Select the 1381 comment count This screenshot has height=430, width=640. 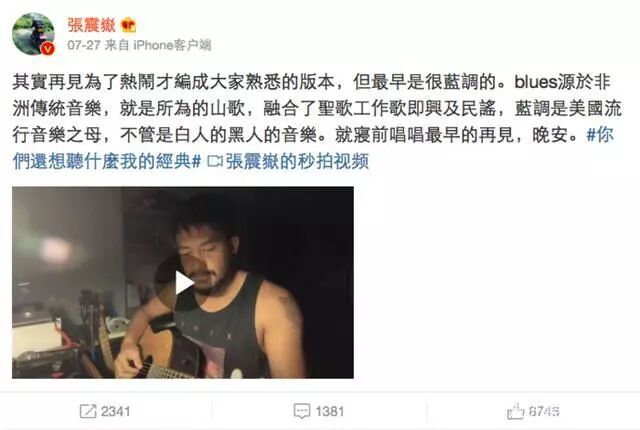(330, 411)
